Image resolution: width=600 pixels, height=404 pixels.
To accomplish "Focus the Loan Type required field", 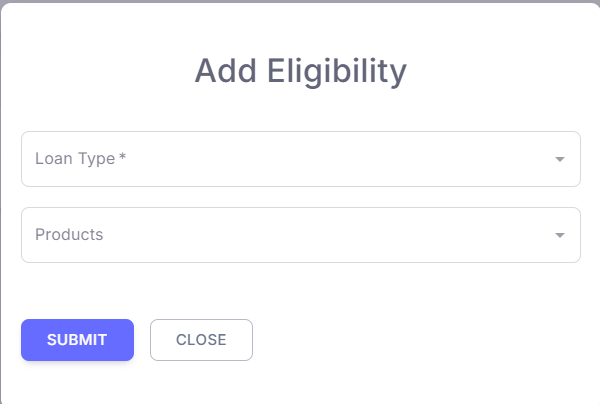I will pos(300,159).
